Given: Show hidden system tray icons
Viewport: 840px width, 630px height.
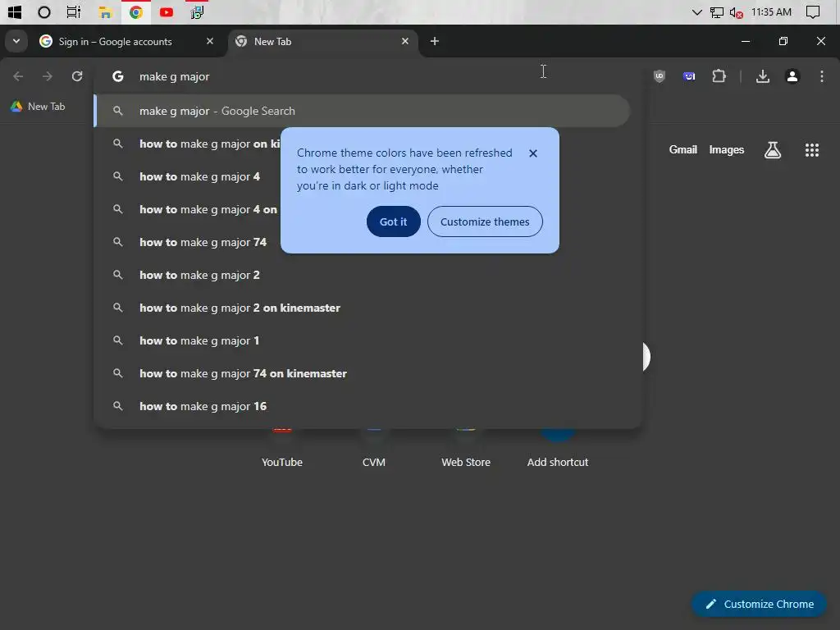Looking at the screenshot, I should point(696,12).
